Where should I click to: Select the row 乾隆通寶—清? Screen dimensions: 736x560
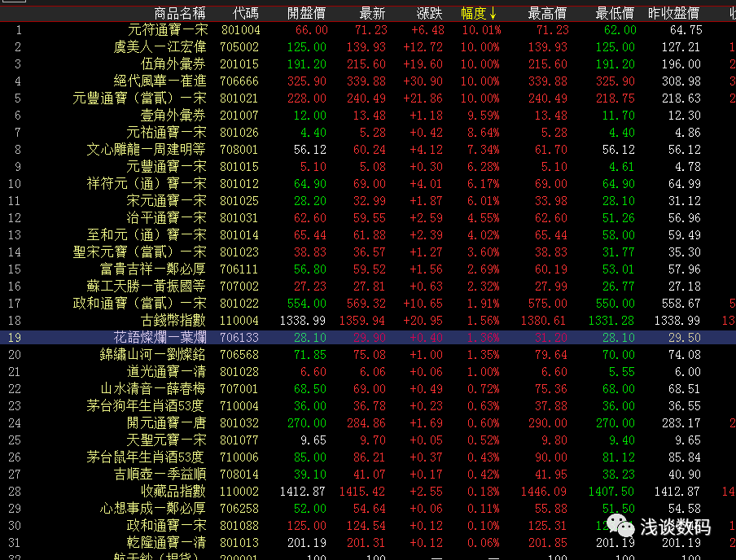click(x=368, y=543)
